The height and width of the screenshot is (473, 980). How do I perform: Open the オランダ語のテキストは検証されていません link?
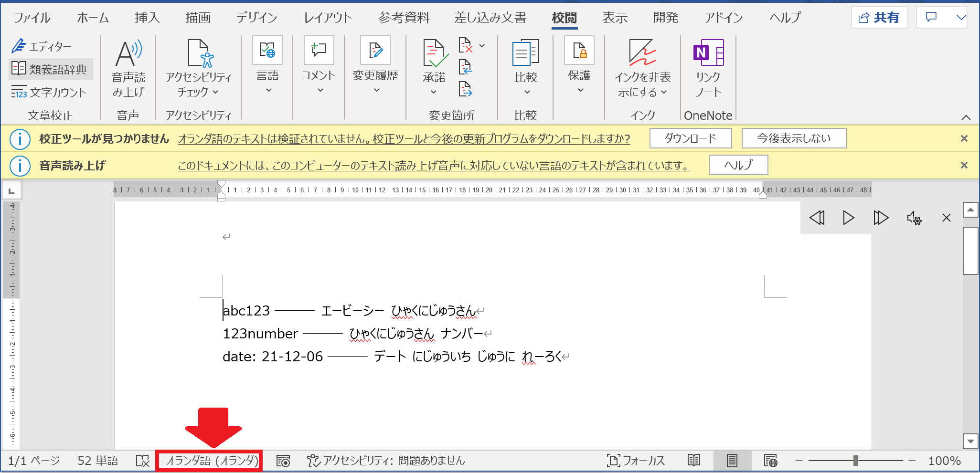[404, 139]
